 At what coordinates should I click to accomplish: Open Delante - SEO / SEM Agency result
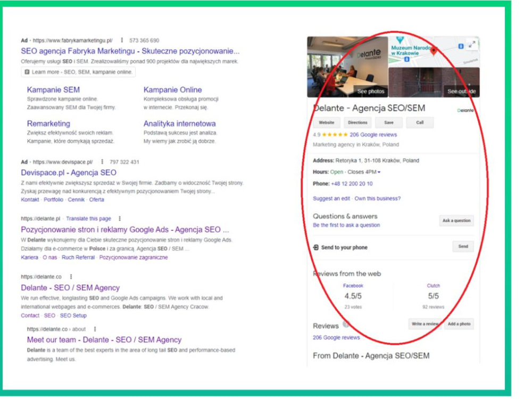tap(70, 288)
